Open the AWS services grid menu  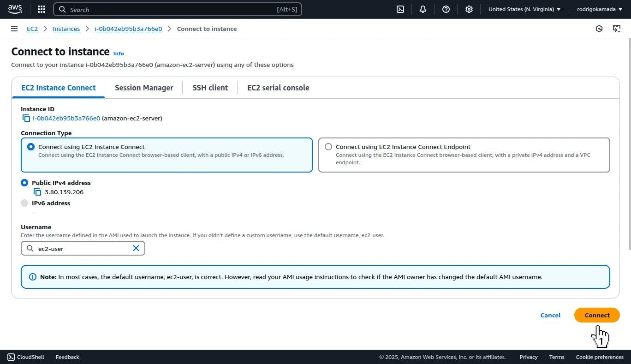pos(42,9)
